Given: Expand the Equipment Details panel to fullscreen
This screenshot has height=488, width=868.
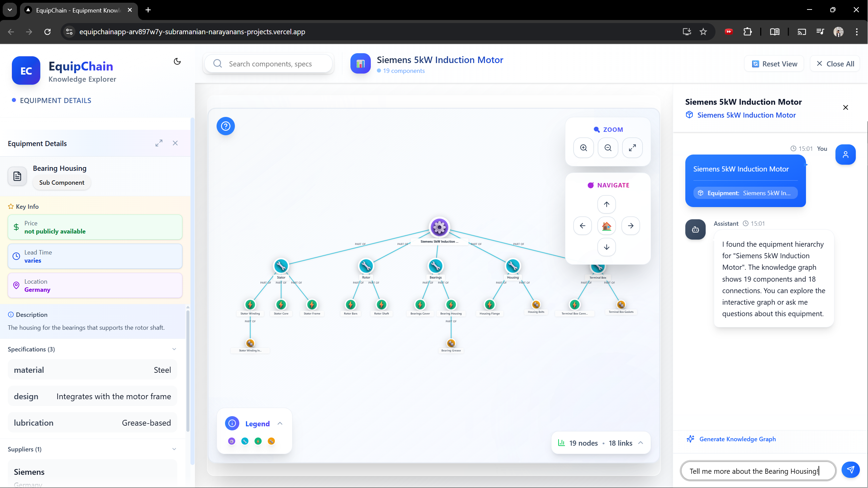Looking at the screenshot, I should 159,143.
